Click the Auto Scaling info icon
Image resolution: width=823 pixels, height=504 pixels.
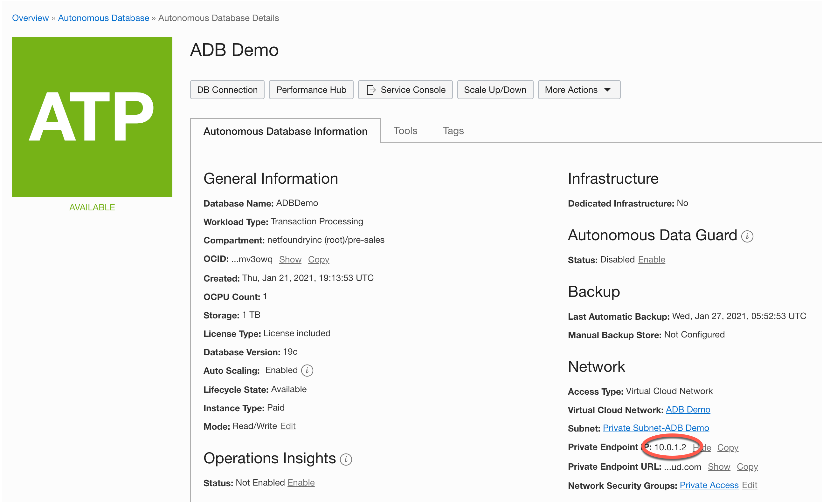307,371
